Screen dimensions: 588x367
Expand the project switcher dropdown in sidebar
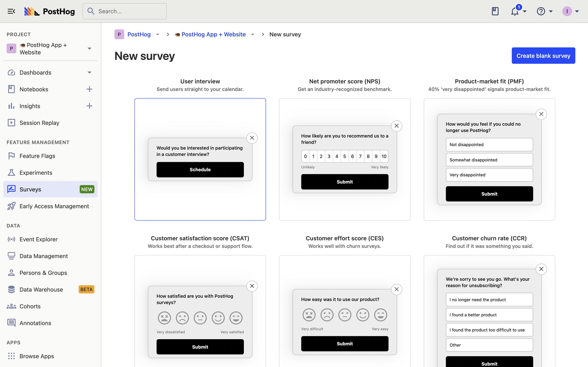pyautogui.click(x=89, y=49)
